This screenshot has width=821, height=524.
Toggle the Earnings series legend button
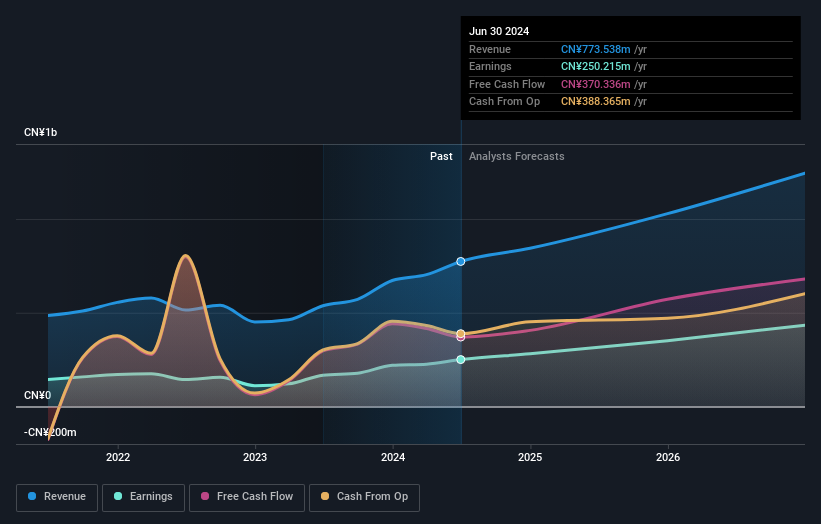pyautogui.click(x=143, y=497)
